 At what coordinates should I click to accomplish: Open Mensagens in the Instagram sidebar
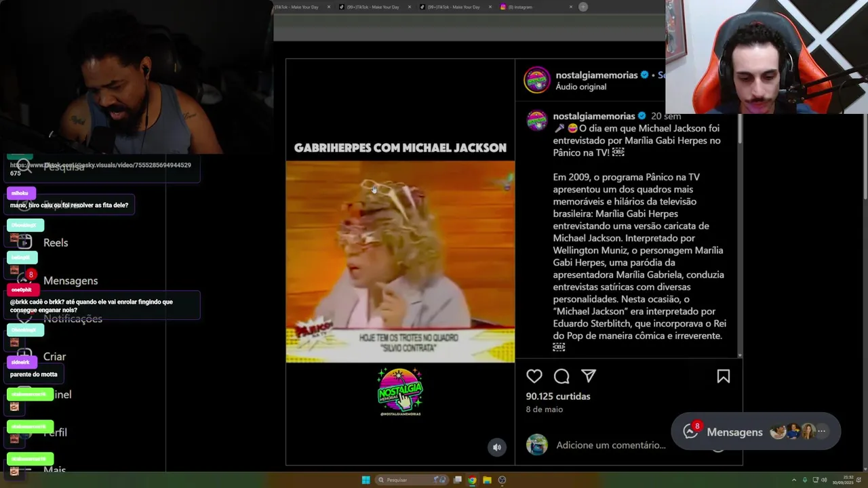pos(71,281)
